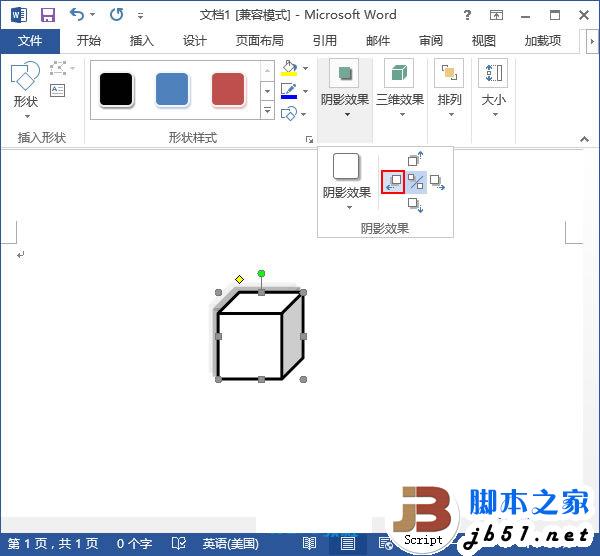Click the cube's green rotation handle
Viewport: 600px width, 556px height.
click(261, 273)
